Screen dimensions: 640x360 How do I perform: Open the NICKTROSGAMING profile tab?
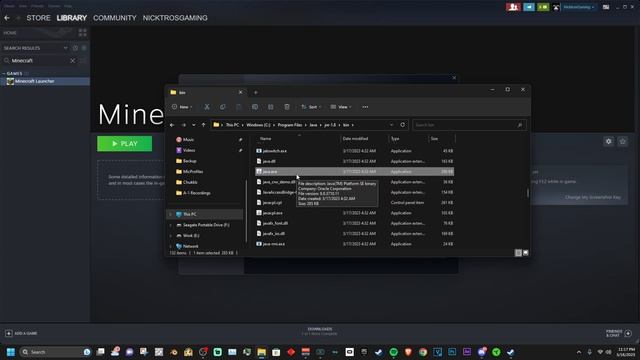pos(175,18)
